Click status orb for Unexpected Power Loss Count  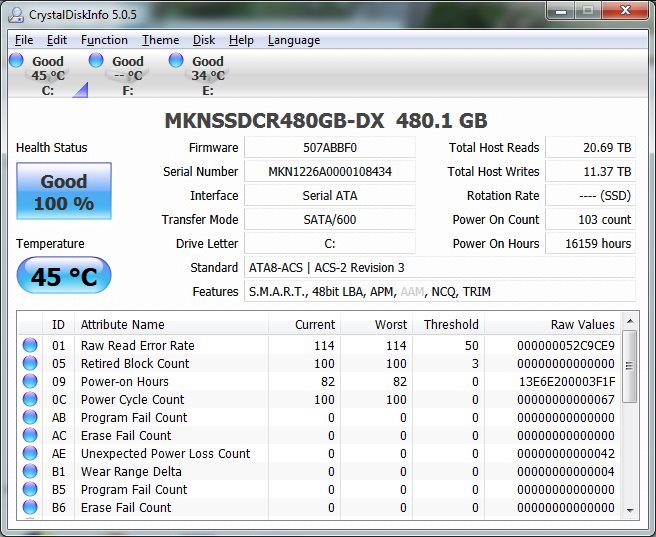pyautogui.click(x=30, y=453)
